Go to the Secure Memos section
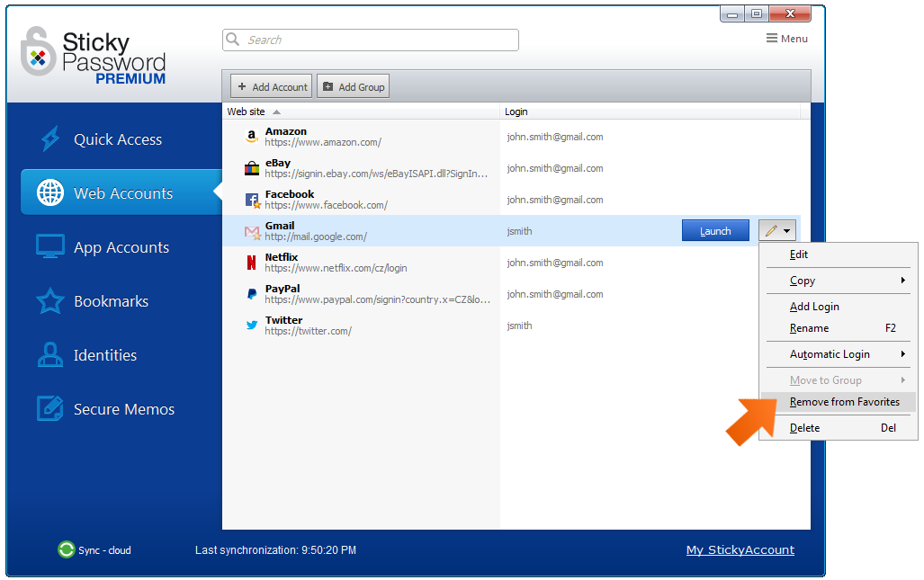Viewport: 924px width, 580px height. pyautogui.click(x=124, y=408)
